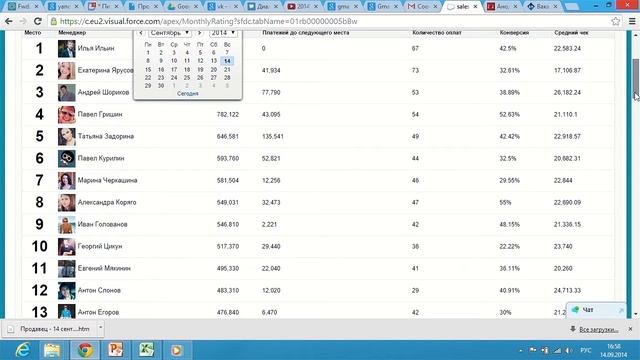Click the Конверсия column header
Viewport: 640px width, 360px height.
tap(514, 33)
